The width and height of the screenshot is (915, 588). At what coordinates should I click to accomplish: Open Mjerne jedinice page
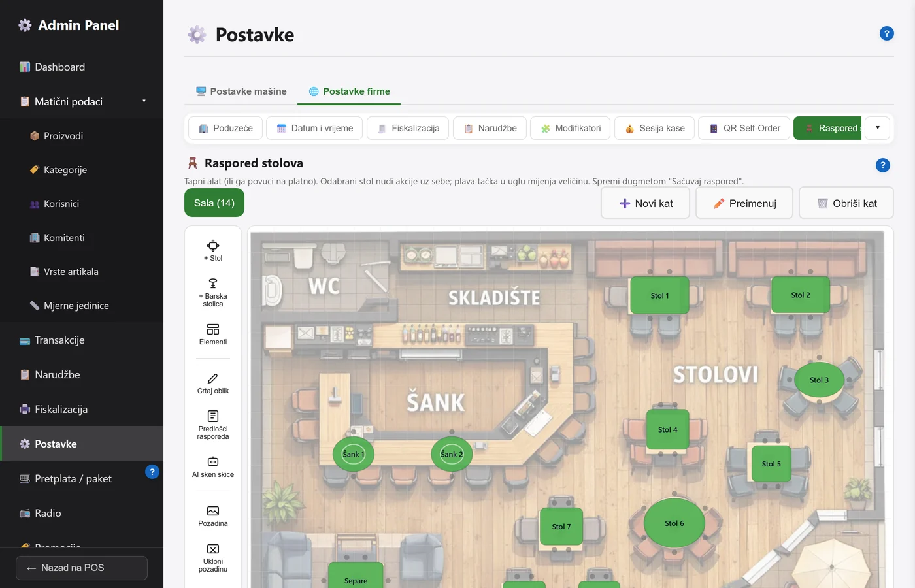[82, 306]
